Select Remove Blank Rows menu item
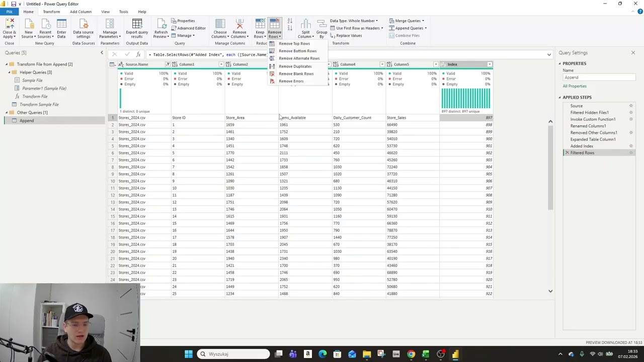644x362 pixels. pos(296,74)
